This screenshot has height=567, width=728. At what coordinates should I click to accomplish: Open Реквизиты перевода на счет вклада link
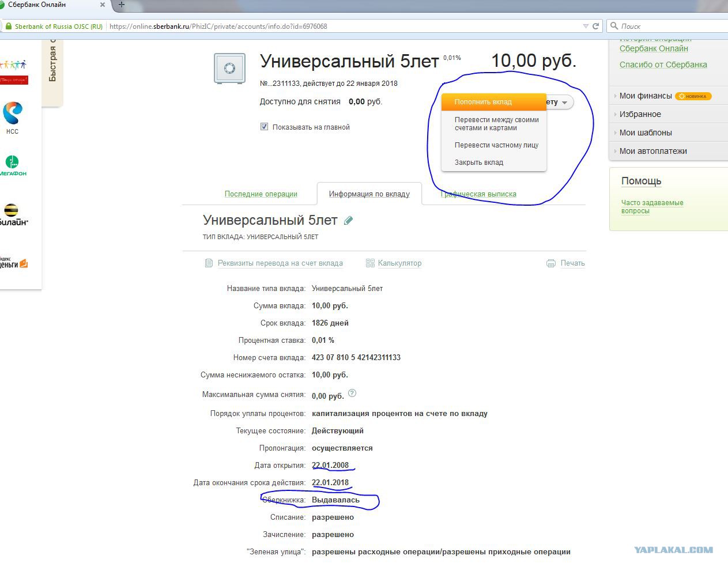(280, 263)
